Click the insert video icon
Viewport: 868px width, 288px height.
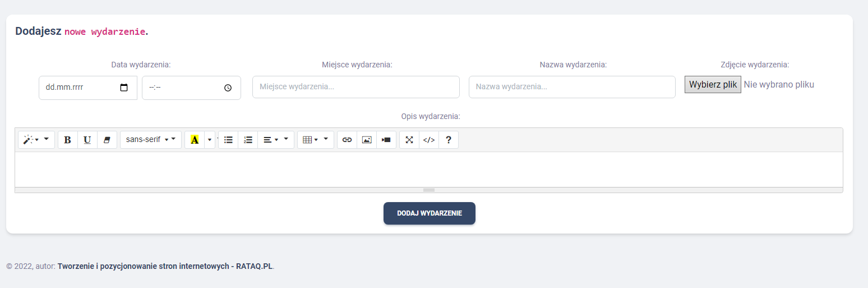[386, 140]
